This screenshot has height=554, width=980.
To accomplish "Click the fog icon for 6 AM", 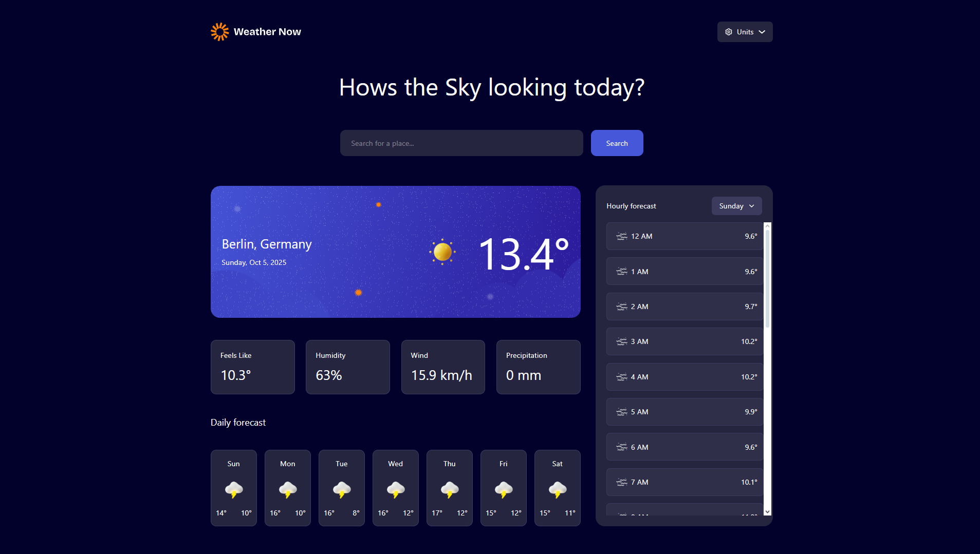I will tap(622, 447).
